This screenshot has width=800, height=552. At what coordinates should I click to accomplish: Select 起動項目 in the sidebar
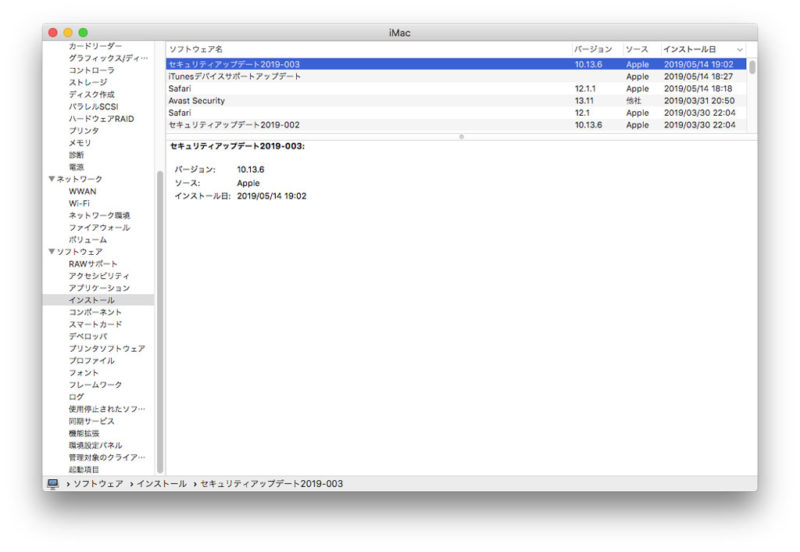pos(84,469)
